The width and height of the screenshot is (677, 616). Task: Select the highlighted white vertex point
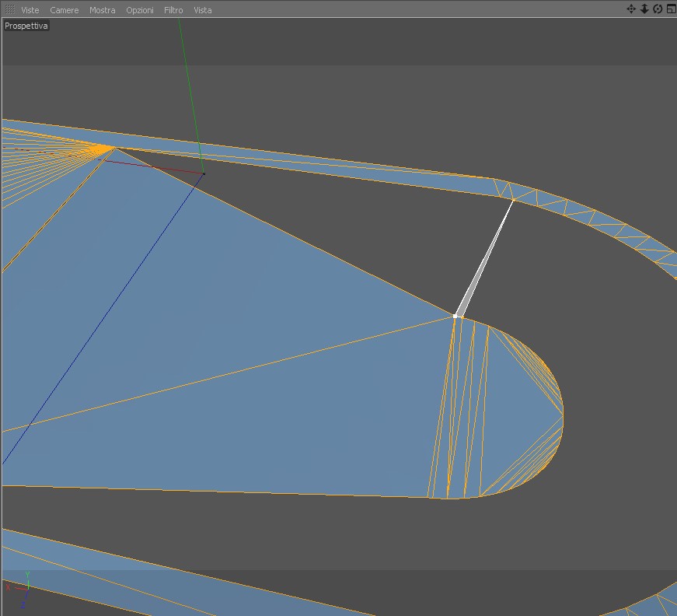click(x=455, y=317)
